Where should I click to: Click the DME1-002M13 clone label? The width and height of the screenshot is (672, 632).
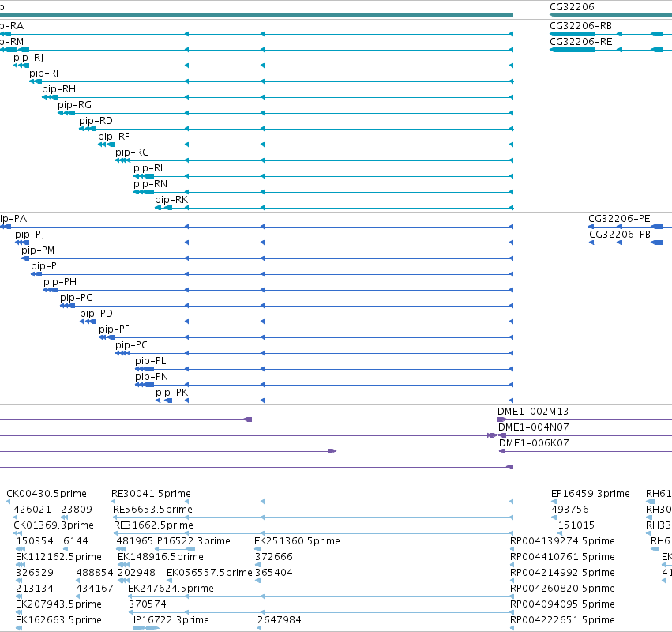(x=533, y=412)
